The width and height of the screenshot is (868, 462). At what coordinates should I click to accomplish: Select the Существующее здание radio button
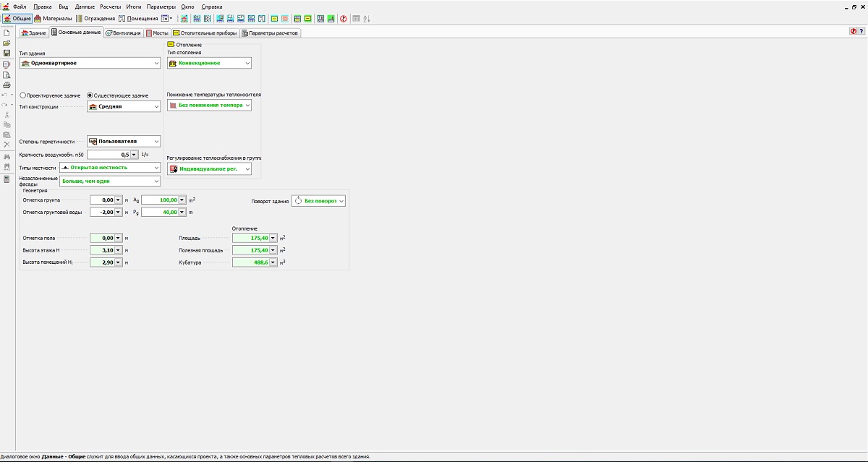90,95
